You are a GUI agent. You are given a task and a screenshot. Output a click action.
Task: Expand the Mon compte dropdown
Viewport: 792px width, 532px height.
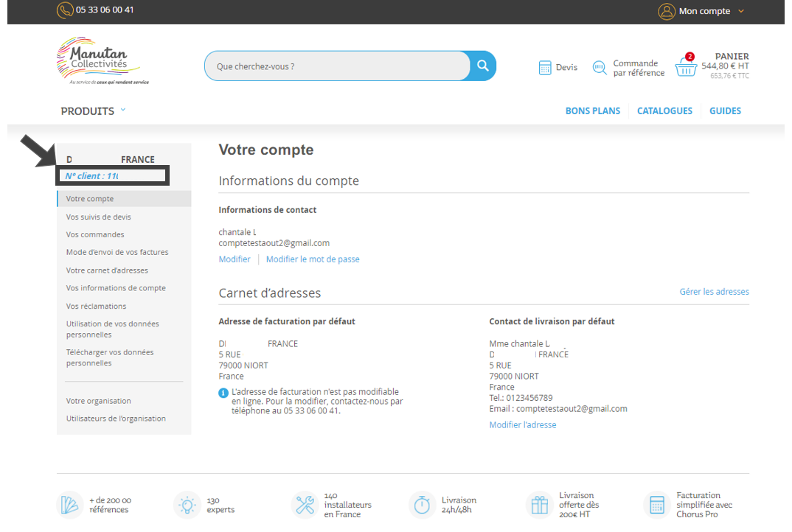pyautogui.click(x=740, y=11)
